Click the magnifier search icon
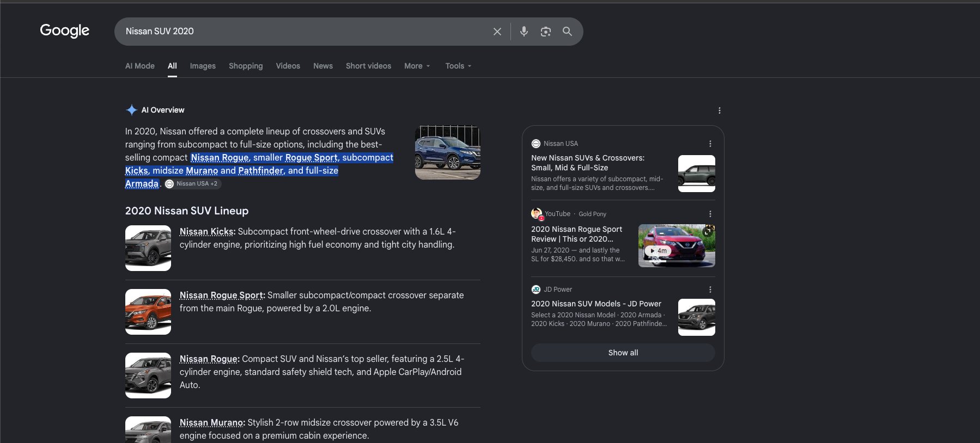Screen dimensions: 980x443 click(x=567, y=32)
